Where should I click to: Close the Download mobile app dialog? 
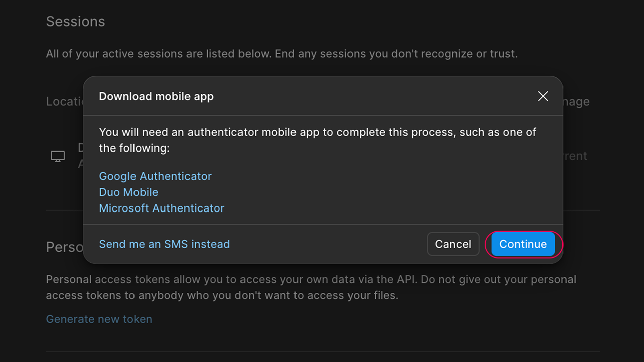pyautogui.click(x=543, y=96)
